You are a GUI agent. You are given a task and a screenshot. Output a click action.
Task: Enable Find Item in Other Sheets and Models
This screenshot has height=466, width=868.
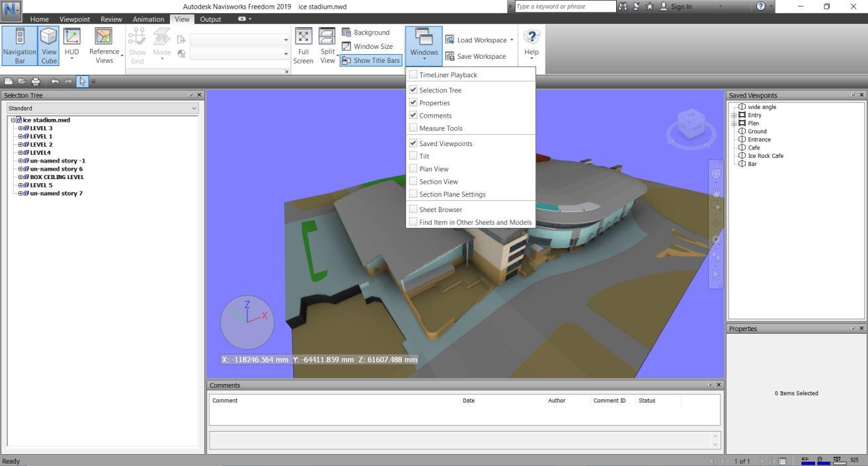pyautogui.click(x=413, y=222)
